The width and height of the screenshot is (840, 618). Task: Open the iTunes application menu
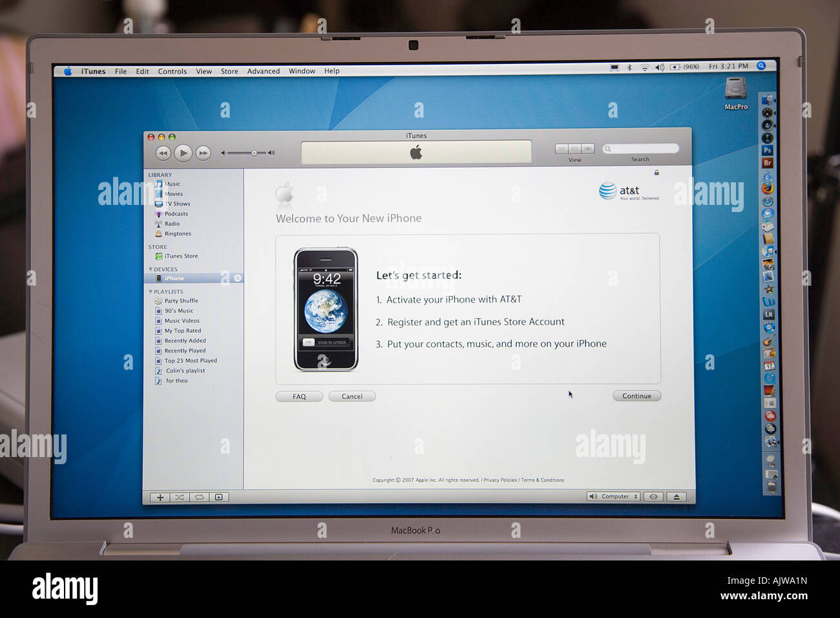93,72
